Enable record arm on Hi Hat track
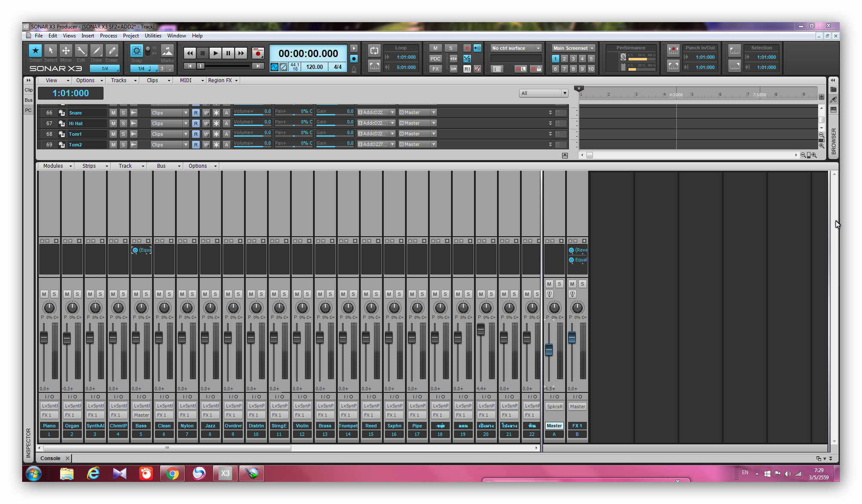 tap(195, 123)
